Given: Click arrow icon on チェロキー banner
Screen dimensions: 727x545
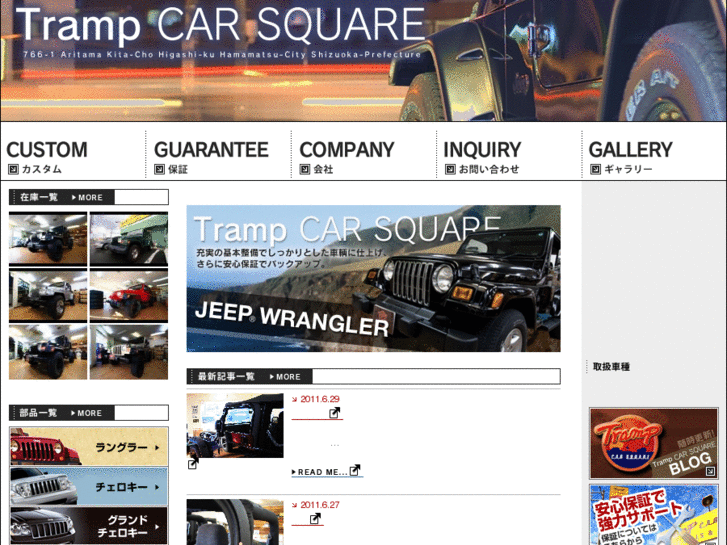Looking at the screenshot, I should click(x=158, y=487).
